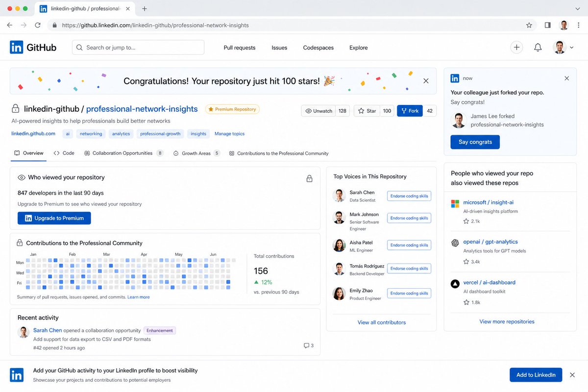This screenshot has height=392, width=588.
Task: Click the LinkedIn GitHub logo in header
Action: pyautogui.click(x=33, y=48)
